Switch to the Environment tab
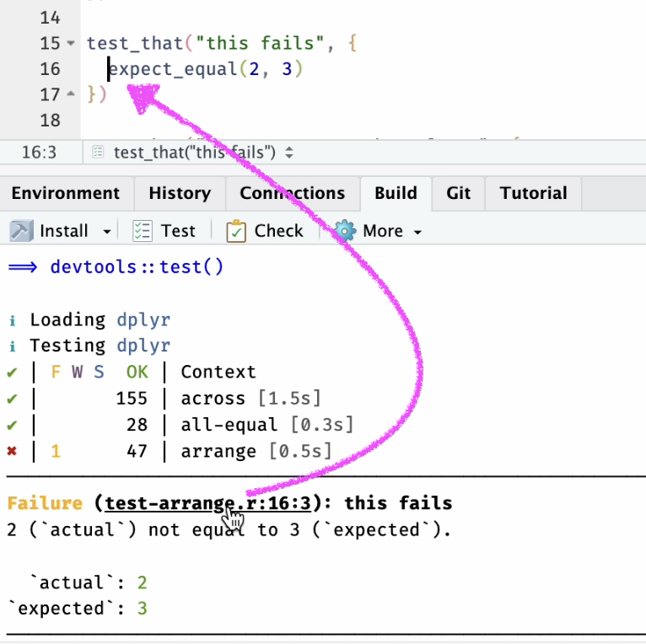Screen dimensions: 646x644 click(66, 193)
